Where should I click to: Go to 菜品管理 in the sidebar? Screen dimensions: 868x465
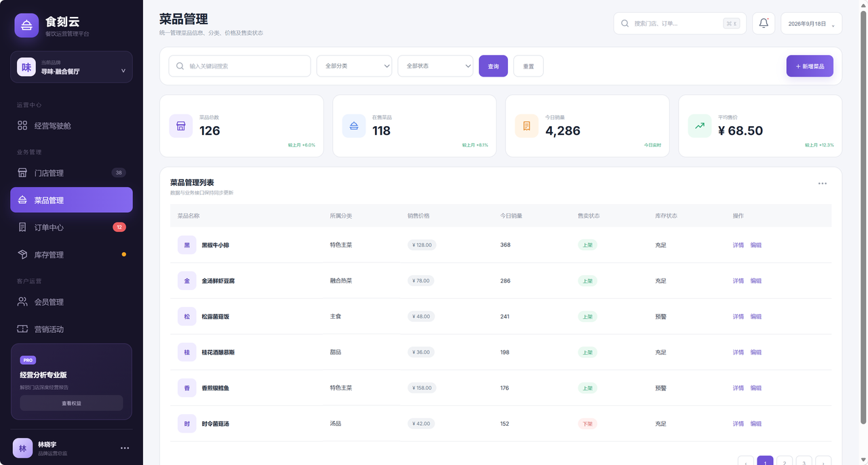(71, 200)
